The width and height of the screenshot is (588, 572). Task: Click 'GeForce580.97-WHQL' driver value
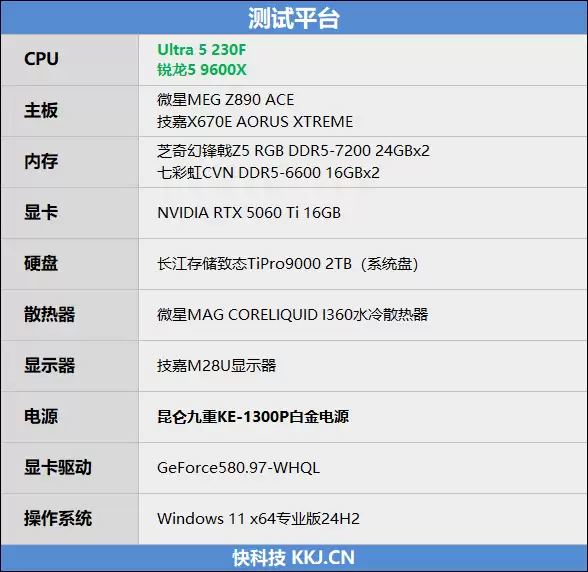(x=238, y=468)
